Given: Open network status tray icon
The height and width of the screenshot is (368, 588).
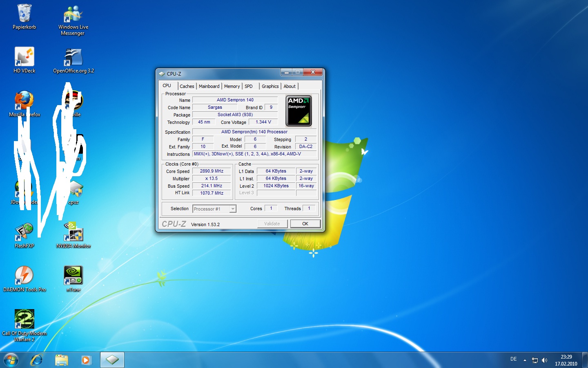Looking at the screenshot, I should (x=535, y=360).
